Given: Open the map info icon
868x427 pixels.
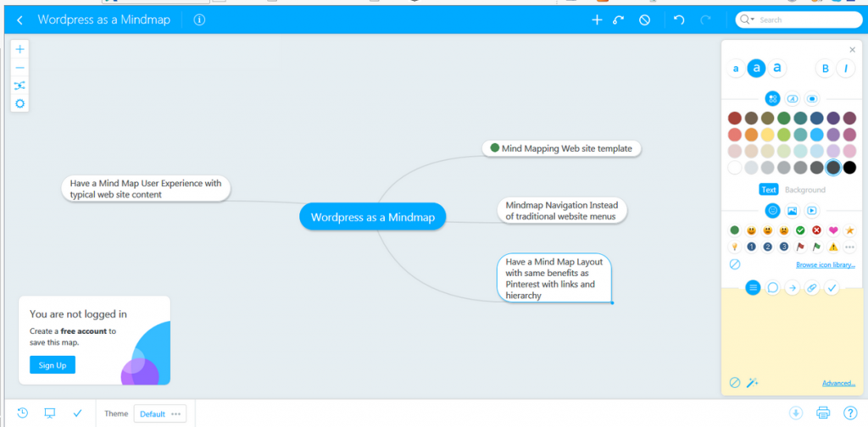Looking at the screenshot, I should coord(199,20).
